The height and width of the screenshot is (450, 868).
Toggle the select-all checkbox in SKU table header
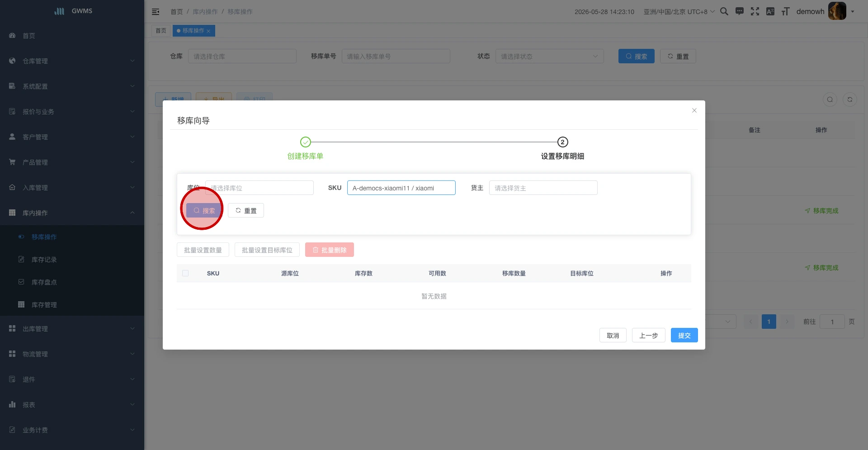[x=185, y=273]
